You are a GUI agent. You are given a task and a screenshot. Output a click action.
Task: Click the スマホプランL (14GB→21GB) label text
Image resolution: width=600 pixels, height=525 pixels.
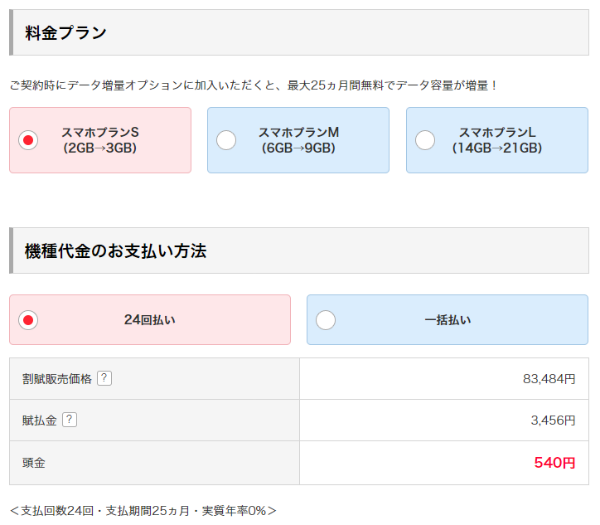497,140
